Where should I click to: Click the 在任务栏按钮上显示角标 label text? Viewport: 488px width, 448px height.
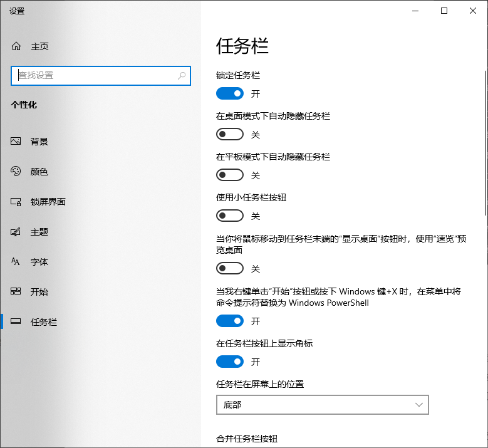click(264, 343)
